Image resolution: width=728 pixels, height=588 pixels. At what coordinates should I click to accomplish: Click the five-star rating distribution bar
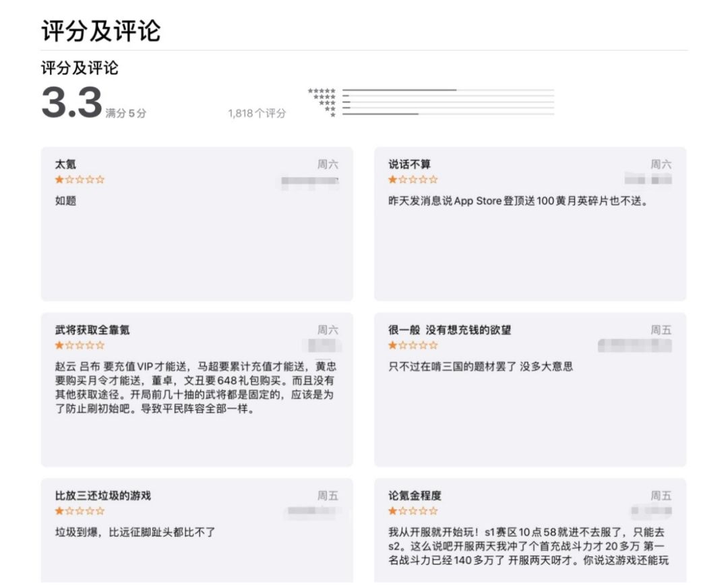coord(448,90)
